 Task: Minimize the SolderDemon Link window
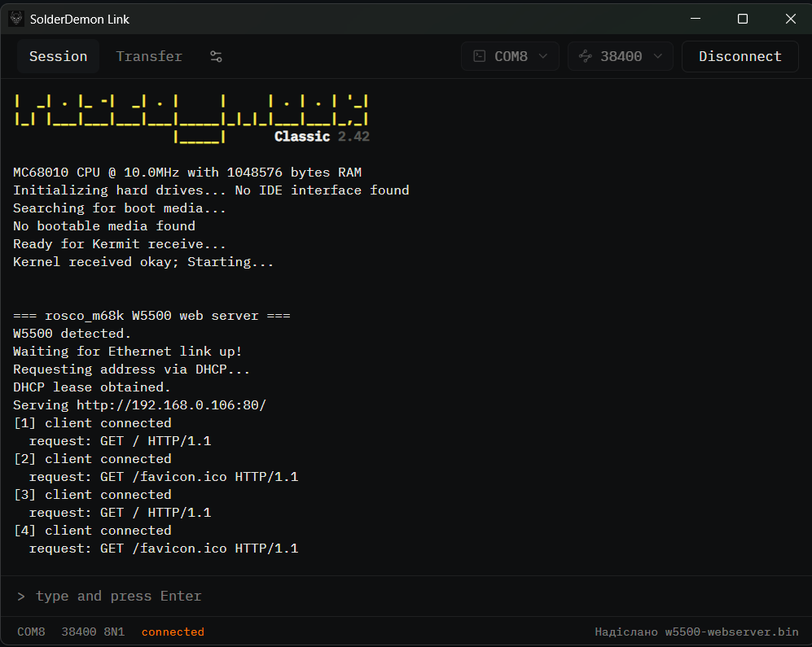[696, 19]
